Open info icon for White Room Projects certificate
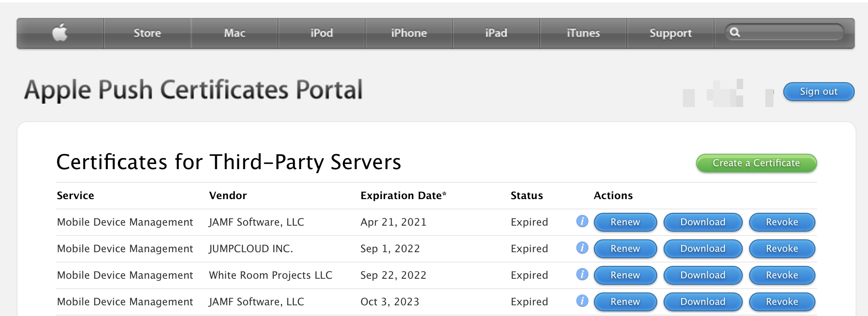Screen dimensions: 868x316 pos(582,274)
